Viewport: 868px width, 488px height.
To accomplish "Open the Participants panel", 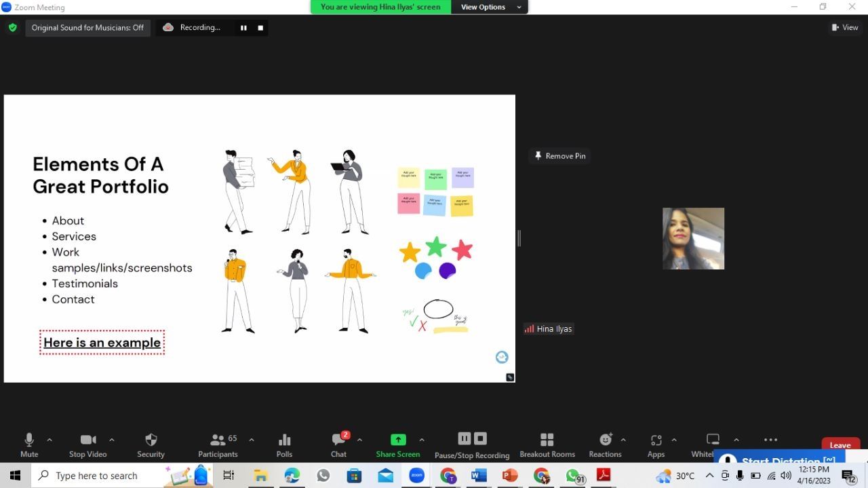I will point(218,445).
